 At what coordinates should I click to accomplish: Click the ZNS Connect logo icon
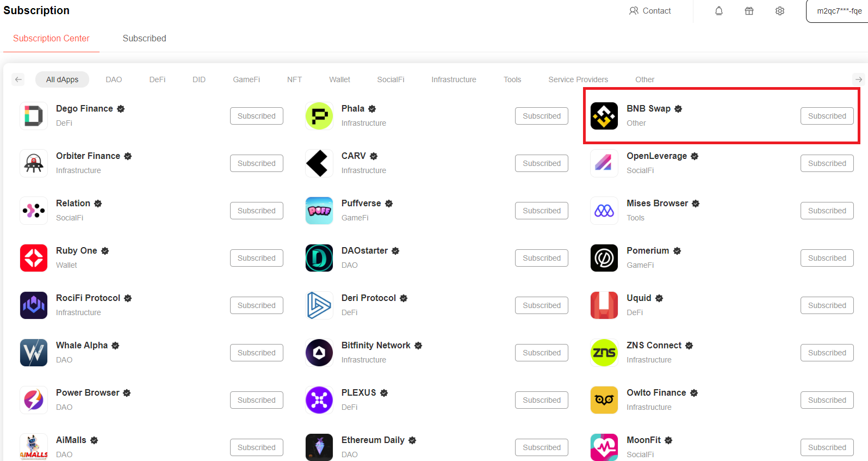[x=604, y=353]
